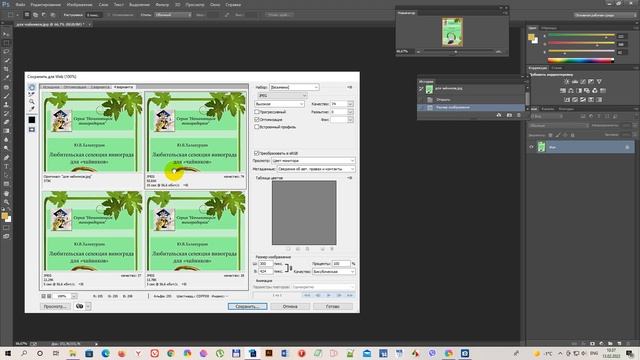The image size is (640, 360).
Task: Create new snapshot in History panel
Action: click(x=509, y=116)
